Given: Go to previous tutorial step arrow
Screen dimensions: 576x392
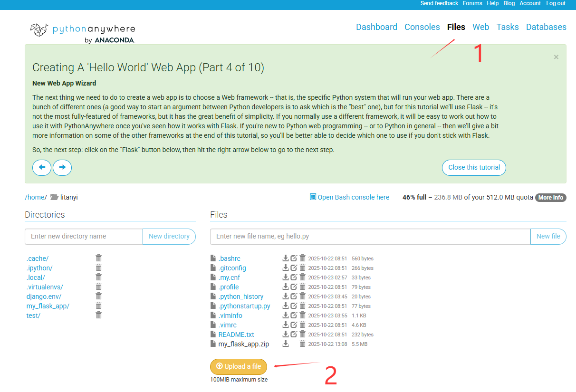Looking at the screenshot, I should point(42,167).
